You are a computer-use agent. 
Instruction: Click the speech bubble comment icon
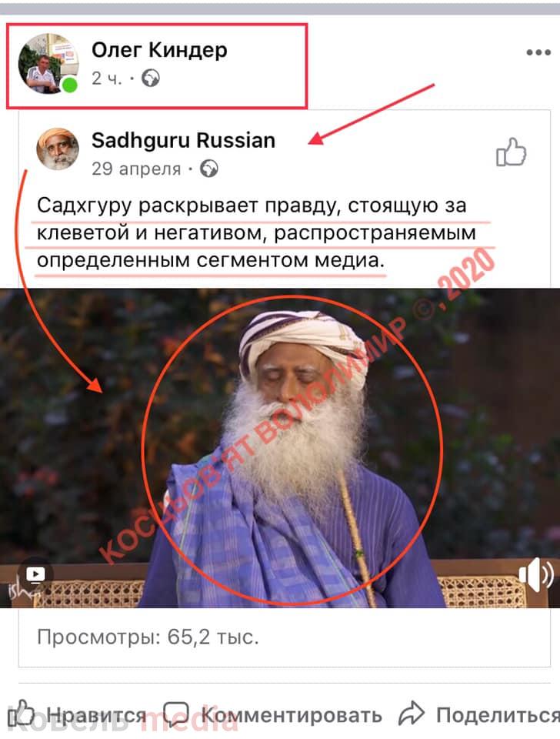click(x=176, y=714)
